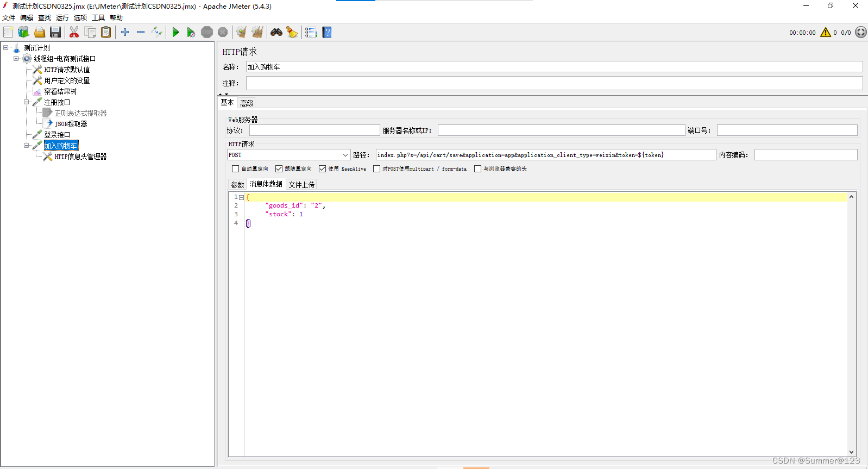Click the Clear All brooms icon
The height and width of the screenshot is (469, 868).
click(257, 33)
